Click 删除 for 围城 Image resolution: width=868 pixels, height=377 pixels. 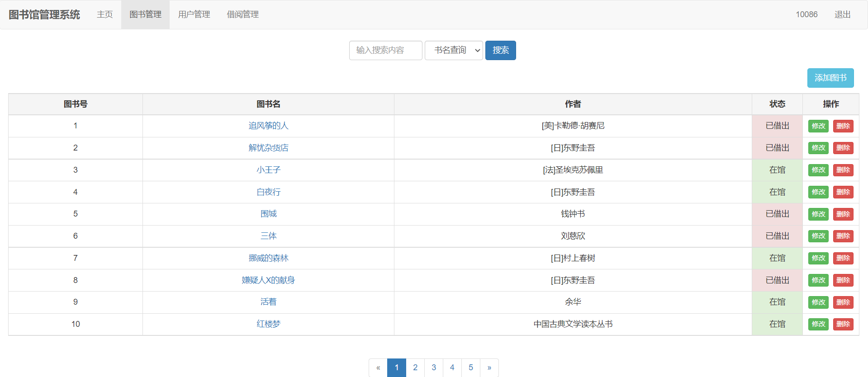pyautogui.click(x=843, y=214)
